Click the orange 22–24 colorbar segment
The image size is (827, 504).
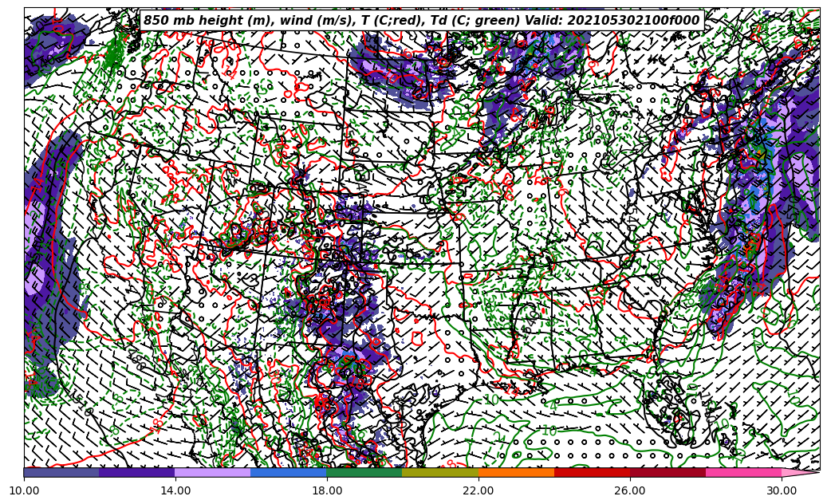pyautogui.click(x=516, y=472)
